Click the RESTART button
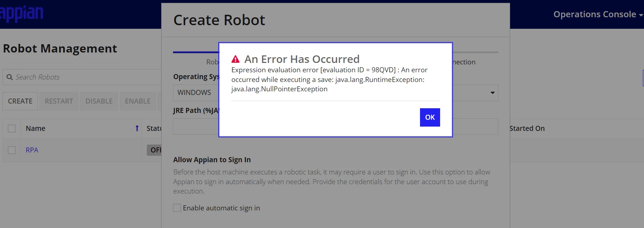 [59, 101]
